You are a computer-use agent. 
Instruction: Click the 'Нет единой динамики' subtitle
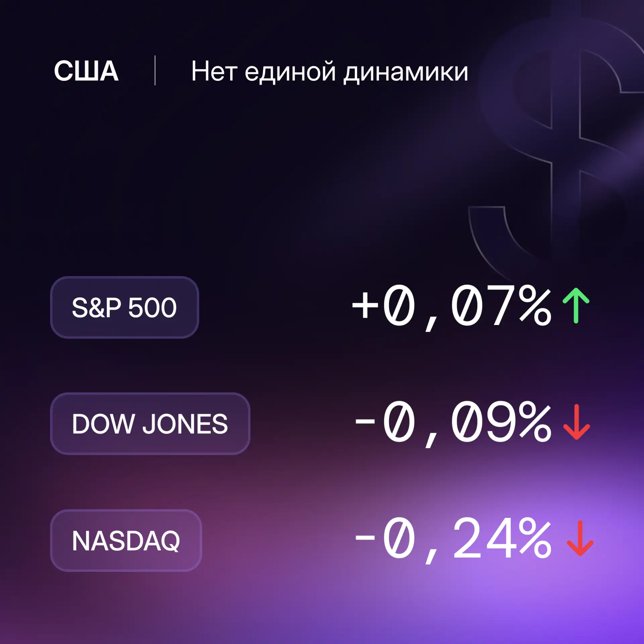click(x=330, y=72)
